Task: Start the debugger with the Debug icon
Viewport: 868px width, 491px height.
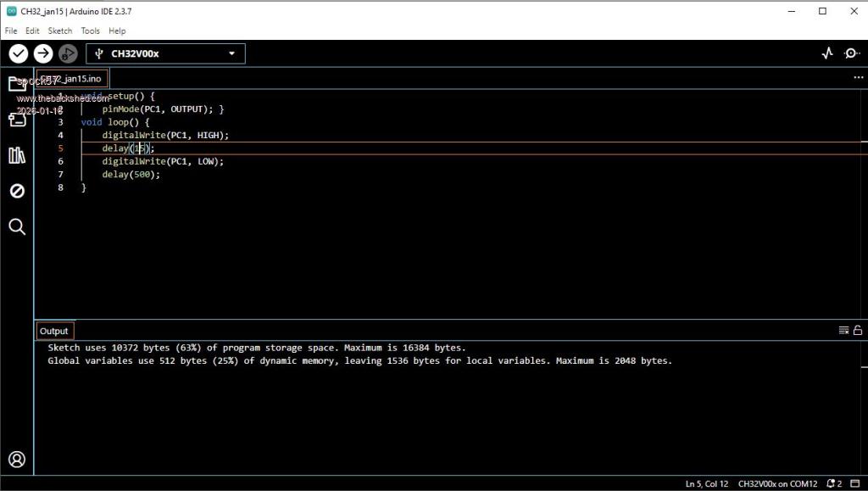Action: [68, 53]
